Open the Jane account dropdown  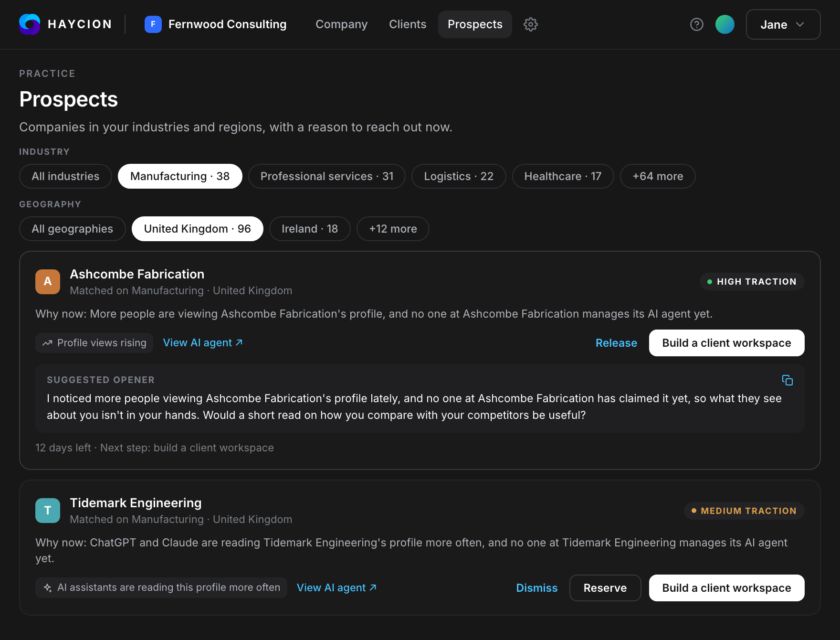pos(783,24)
